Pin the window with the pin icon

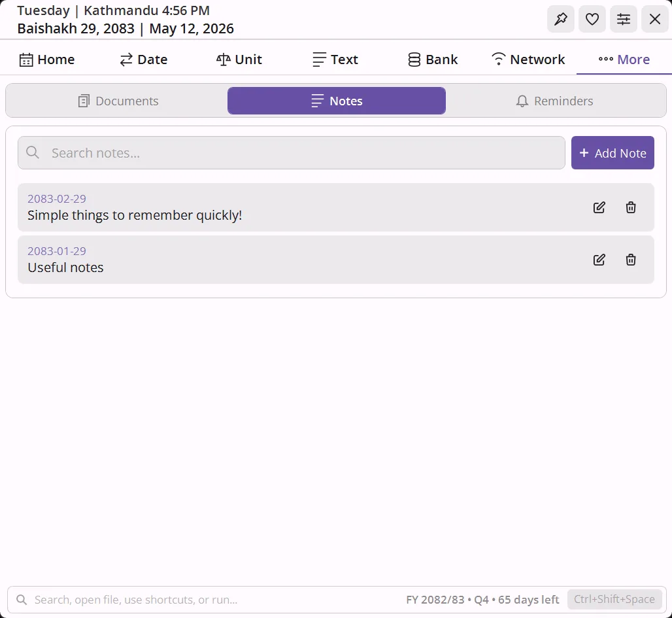click(561, 19)
